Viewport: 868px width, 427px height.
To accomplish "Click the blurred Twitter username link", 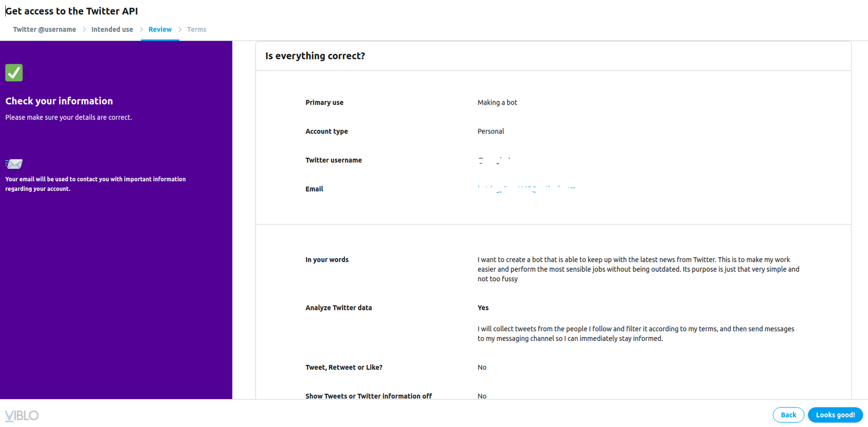I will [494, 160].
